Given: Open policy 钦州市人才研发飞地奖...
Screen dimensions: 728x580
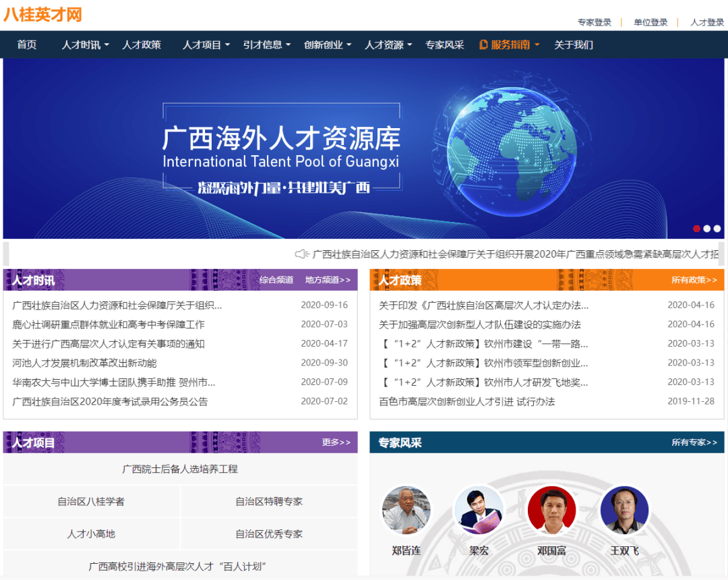Looking at the screenshot, I should point(484,382).
